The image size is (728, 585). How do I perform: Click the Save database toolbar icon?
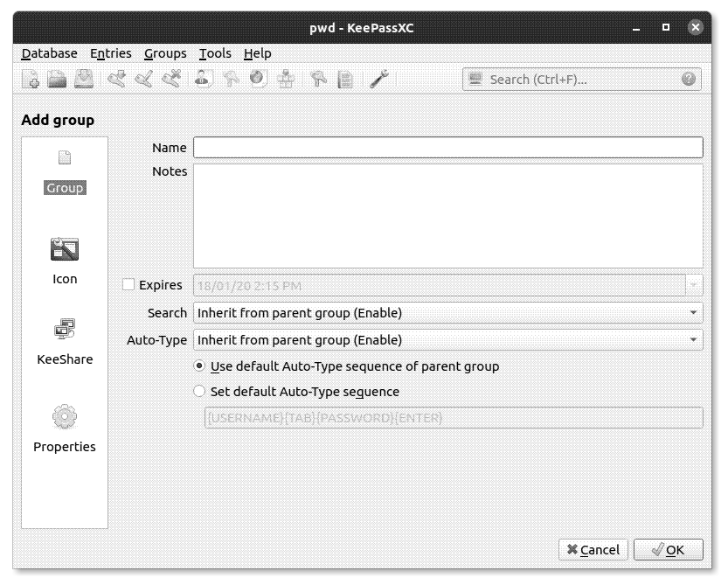coord(84,79)
